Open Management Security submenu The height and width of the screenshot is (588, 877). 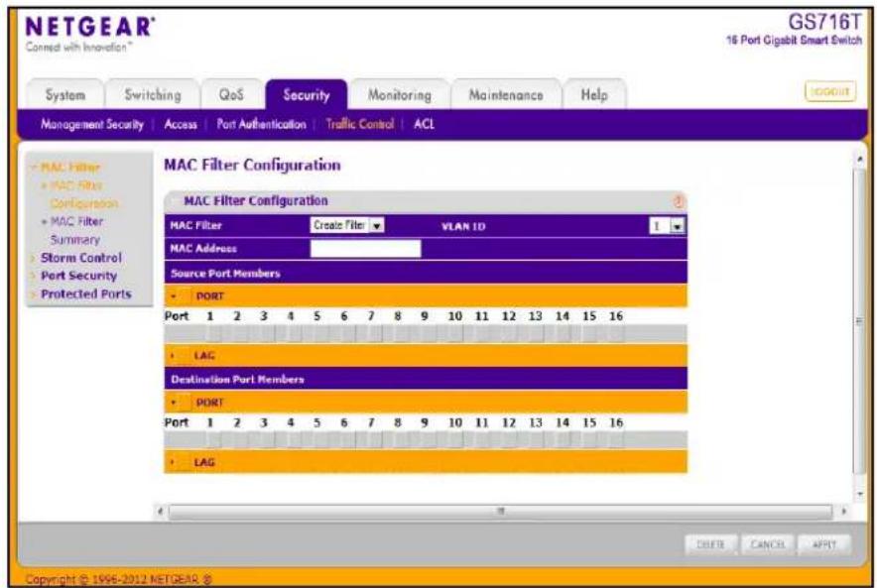91,124
